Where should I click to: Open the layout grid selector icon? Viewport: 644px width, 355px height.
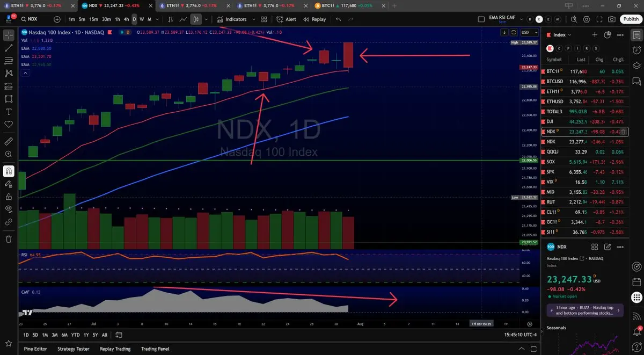click(x=480, y=19)
